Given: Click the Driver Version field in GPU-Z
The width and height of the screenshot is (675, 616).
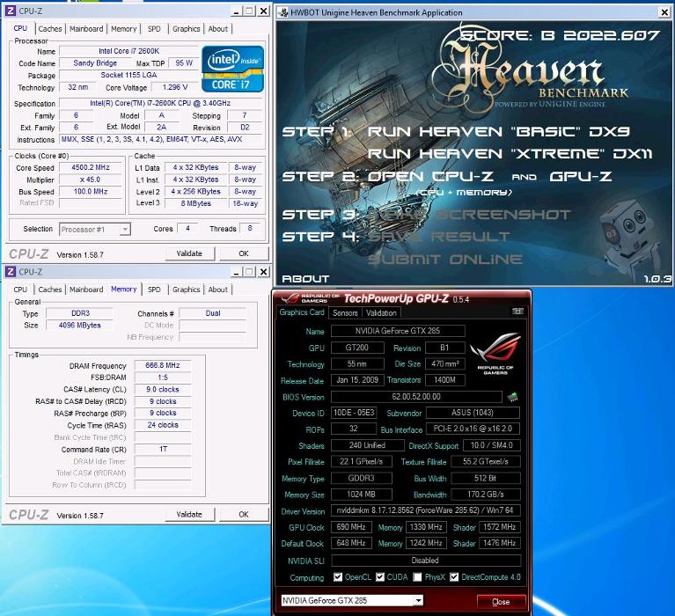Looking at the screenshot, I should (425, 511).
